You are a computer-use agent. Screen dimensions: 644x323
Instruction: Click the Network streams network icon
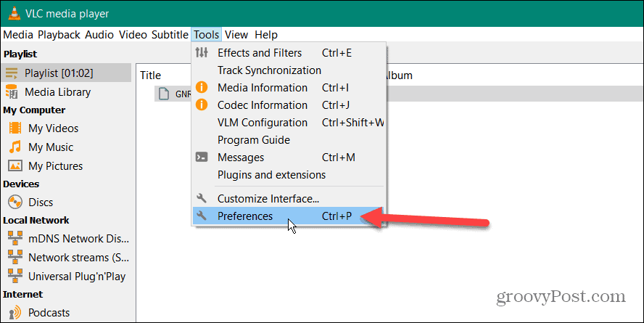[15, 257]
